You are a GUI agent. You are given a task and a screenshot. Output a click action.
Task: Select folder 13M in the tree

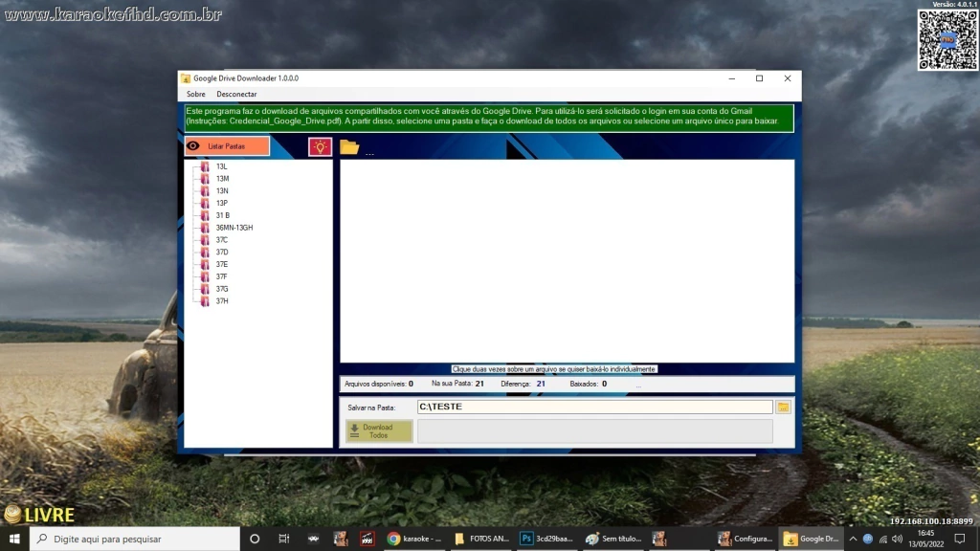pos(222,179)
